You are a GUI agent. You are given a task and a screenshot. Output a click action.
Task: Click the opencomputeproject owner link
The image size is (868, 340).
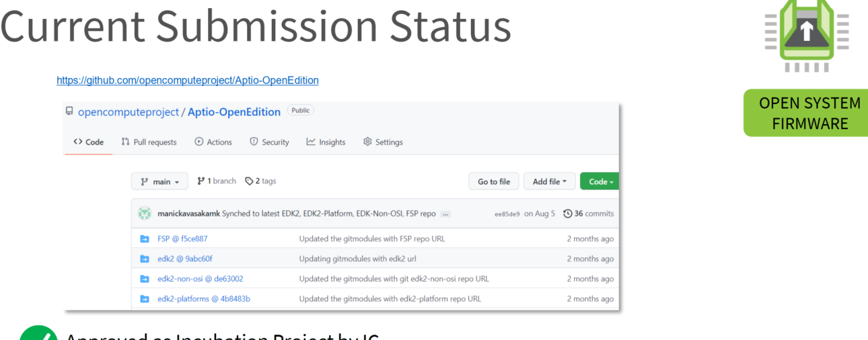(127, 112)
